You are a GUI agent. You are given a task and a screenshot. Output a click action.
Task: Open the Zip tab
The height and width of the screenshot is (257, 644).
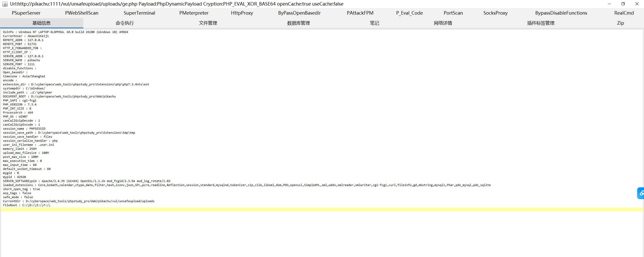pyautogui.click(x=621, y=23)
